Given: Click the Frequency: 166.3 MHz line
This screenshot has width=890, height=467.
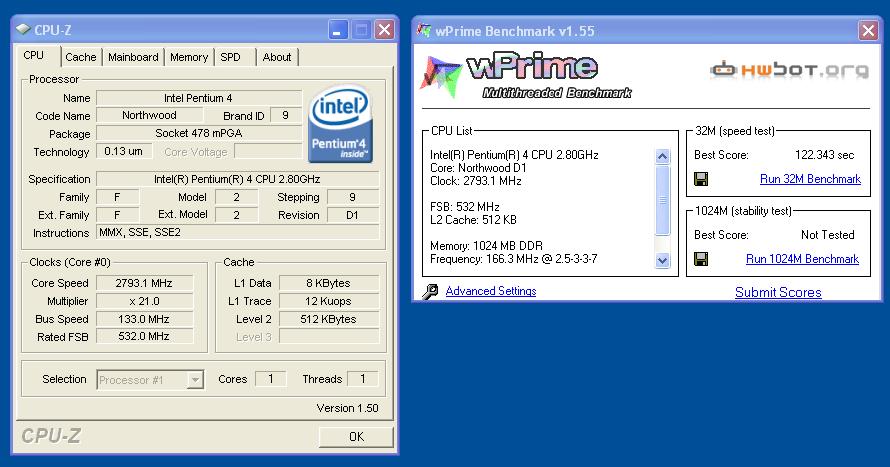Looking at the screenshot, I should pos(514,259).
